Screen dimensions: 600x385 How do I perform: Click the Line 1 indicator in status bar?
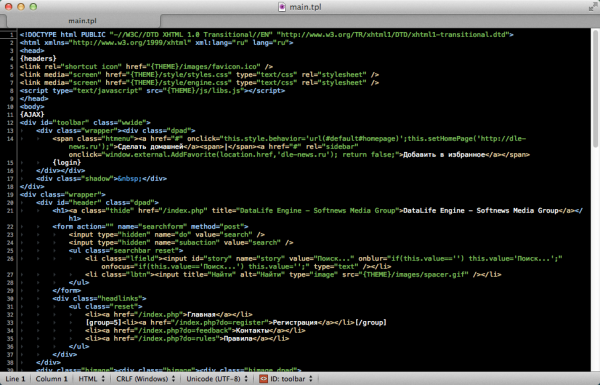click(15, 379)
